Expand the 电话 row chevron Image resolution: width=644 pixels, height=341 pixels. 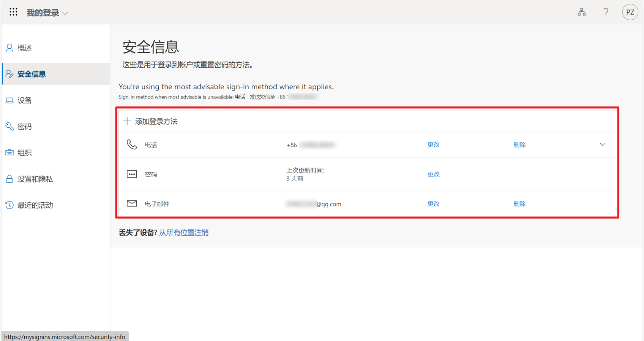[602, 144]
